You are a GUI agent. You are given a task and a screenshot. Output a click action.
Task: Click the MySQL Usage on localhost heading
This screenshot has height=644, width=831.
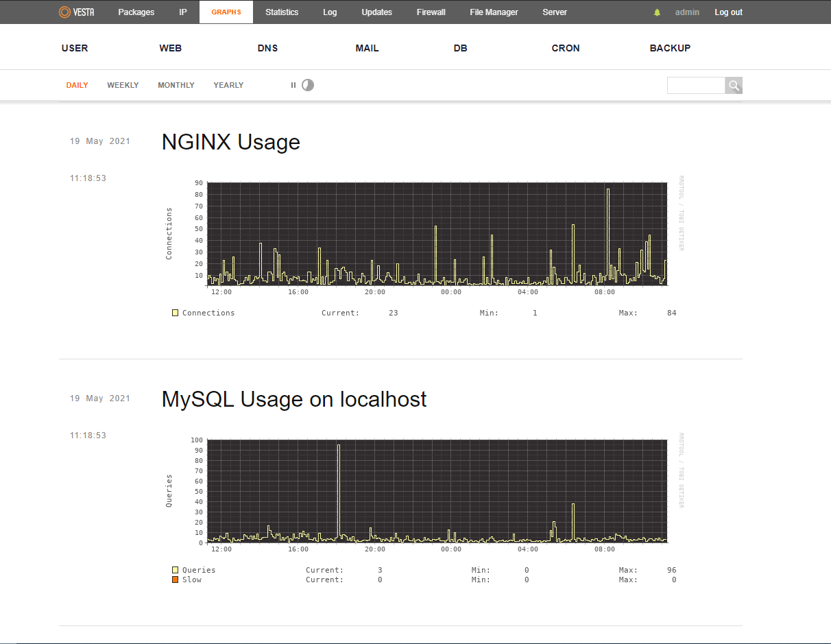click(294, 399)
